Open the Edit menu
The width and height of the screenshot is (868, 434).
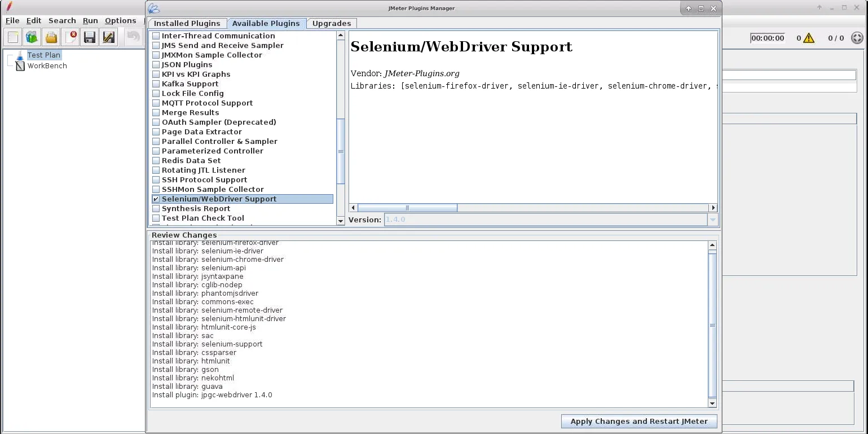[34, 20]
